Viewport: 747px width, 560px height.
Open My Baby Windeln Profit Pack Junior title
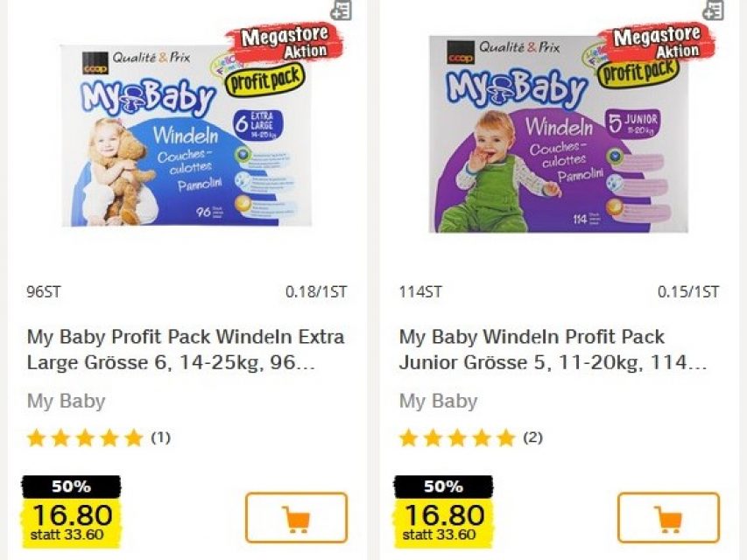(553, 349)
